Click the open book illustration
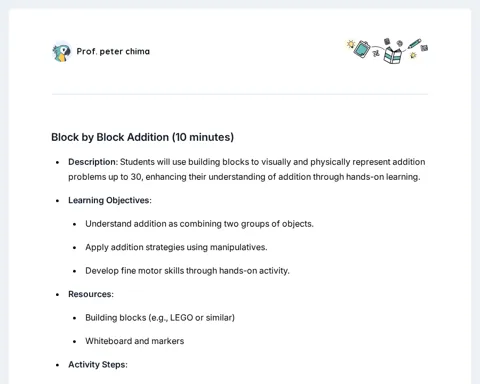 click(x=392, y=55)
